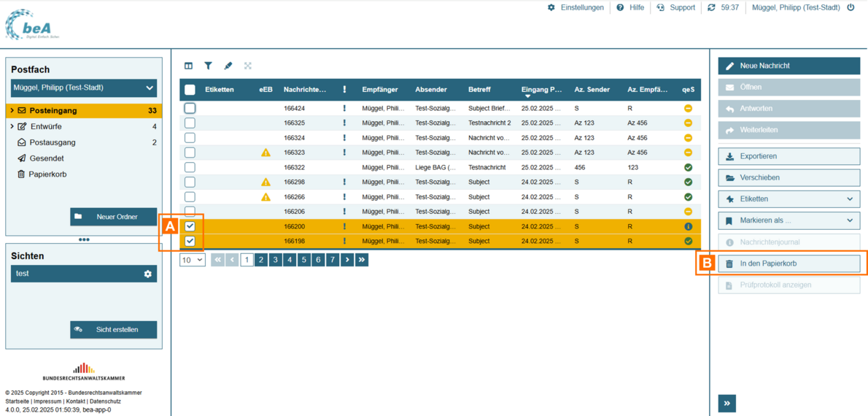The width and height of the screenshot is (868, 416).
Task: Check the box for message 166322
Action: 190,167
